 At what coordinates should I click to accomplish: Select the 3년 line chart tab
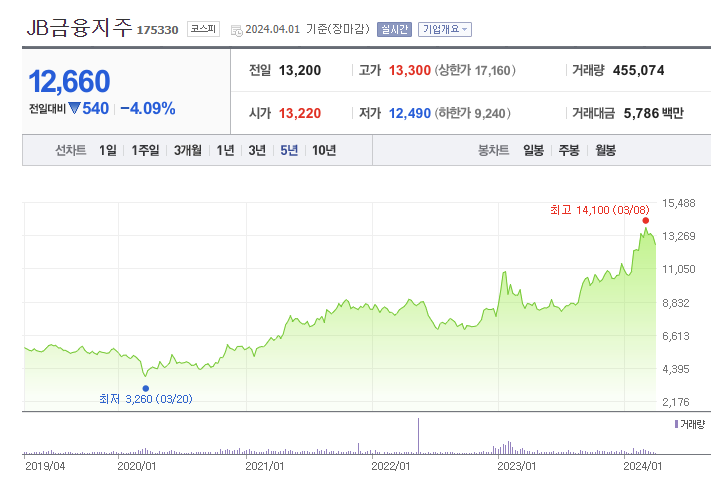pyautogui.click(x=257, y=150)
